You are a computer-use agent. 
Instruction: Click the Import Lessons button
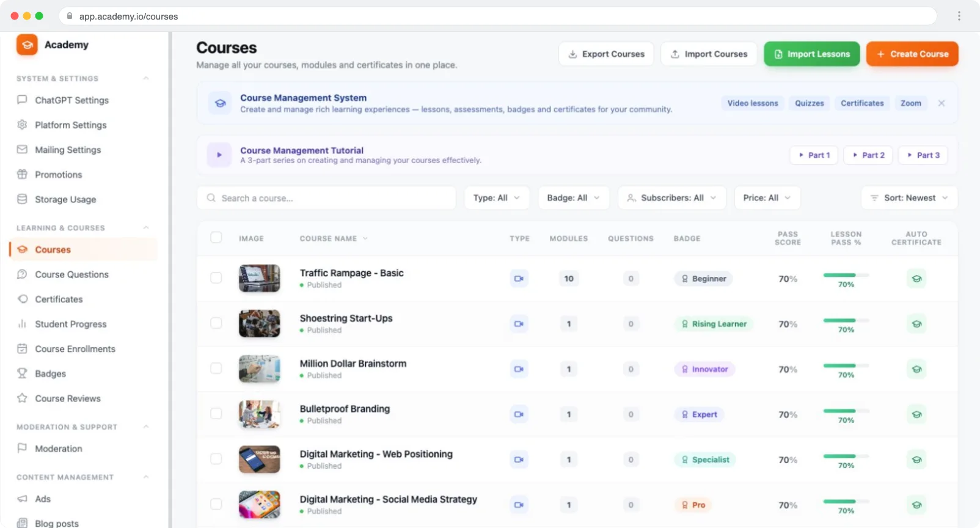click(812, 54)
